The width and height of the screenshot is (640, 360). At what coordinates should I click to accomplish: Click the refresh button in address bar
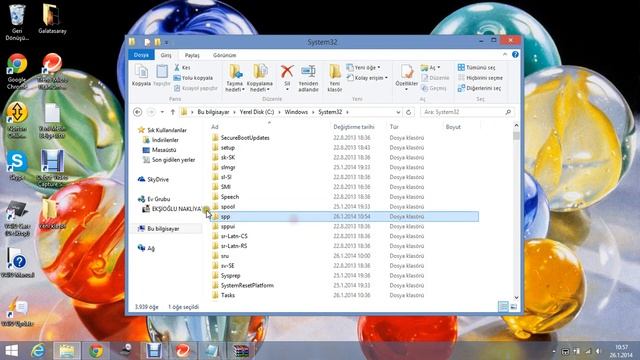coord(409,112)
